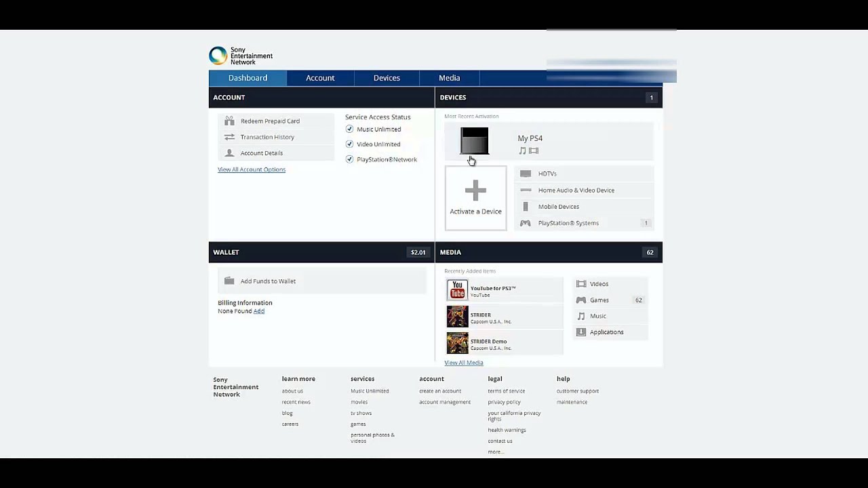Click the music note icon under My PS4
The width and height of the screenshot is (868, 488).
[522, 150]
